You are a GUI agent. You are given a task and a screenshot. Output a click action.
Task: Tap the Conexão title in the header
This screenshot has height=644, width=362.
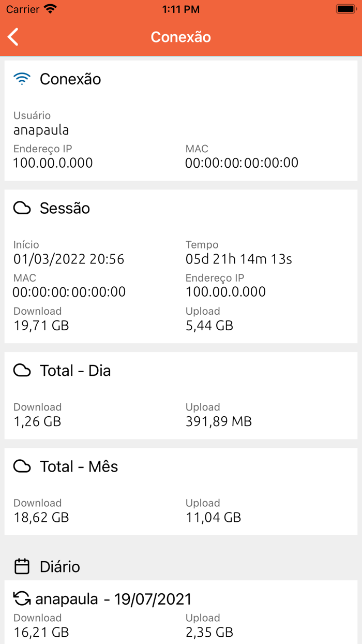coord(180,37)
